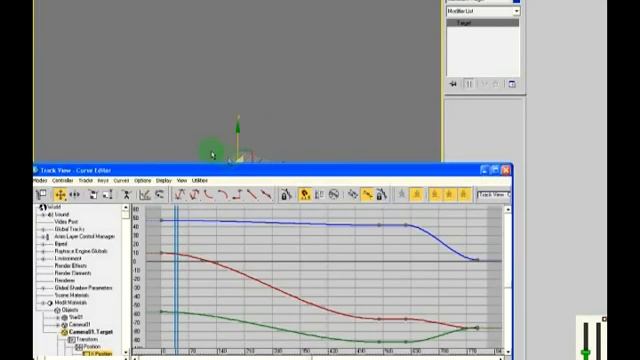
Task: Open the Tracks menu
Action: tap(85, 180)
